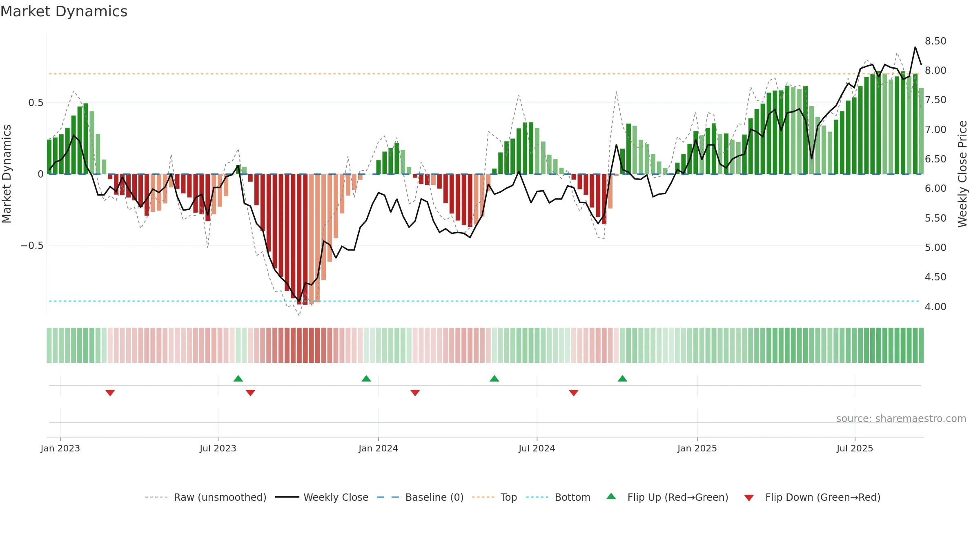This screenshot has width=980, height=551.
Task: Select the Flip Up marker in autumn 2024
Action: 622,378
